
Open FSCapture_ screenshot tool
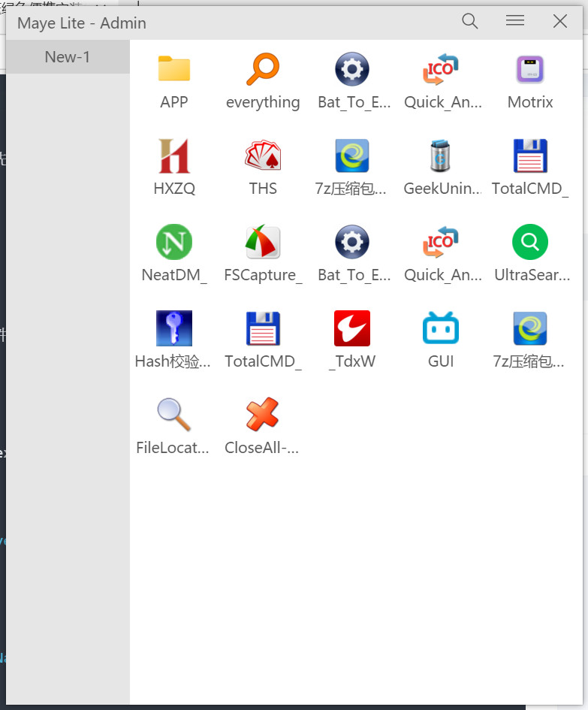(x=263, y=242)
